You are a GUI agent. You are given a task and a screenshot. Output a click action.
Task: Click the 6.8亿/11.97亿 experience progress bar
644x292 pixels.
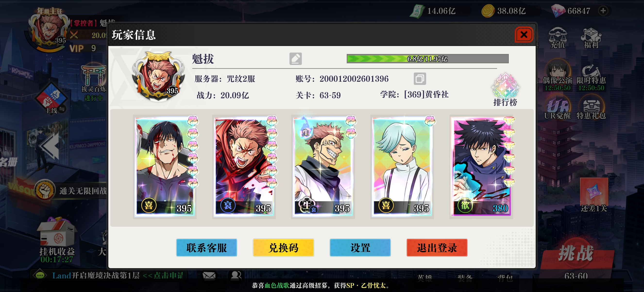tap(427, 59)
